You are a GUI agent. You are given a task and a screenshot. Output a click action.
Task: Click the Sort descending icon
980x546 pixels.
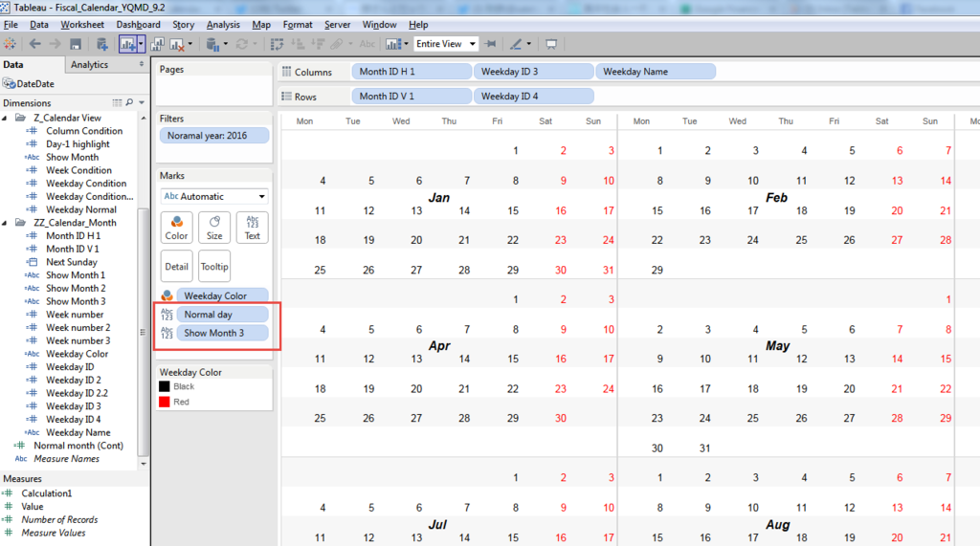[318, 44]
